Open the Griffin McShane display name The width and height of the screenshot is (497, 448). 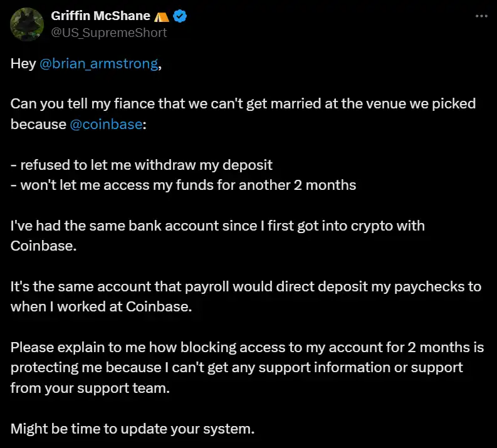(100, 17)
